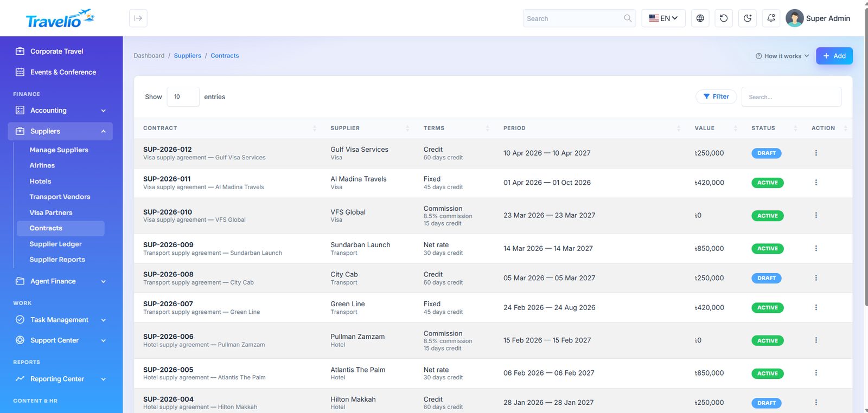
Task: Expand the Agent Finance chevron
Action: pyautogui.click(x=104, y=281)
